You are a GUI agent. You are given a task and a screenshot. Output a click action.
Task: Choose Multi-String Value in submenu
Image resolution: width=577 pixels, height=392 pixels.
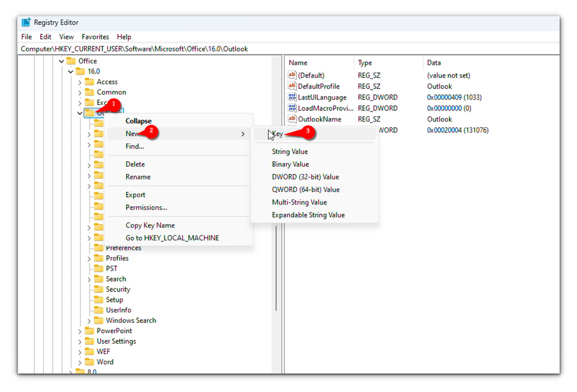pos(315,203)
